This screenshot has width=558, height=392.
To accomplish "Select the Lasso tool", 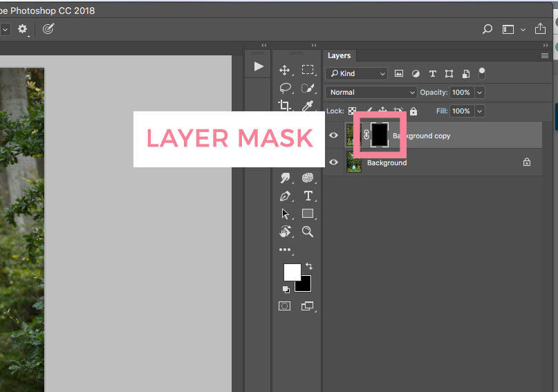I will tap(284, 88).
